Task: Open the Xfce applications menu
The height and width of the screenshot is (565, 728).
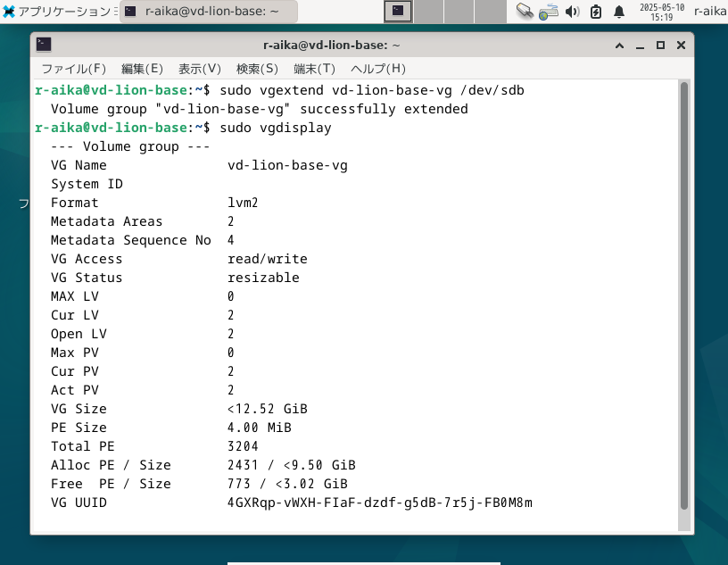Action: tap(58, 11)
